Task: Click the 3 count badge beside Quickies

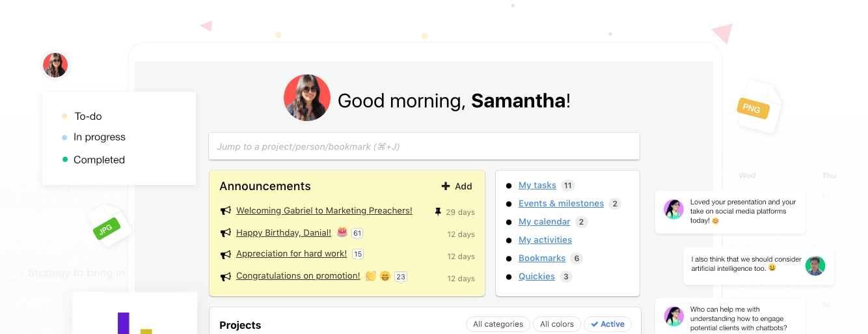Action: [x=566, y=277]
